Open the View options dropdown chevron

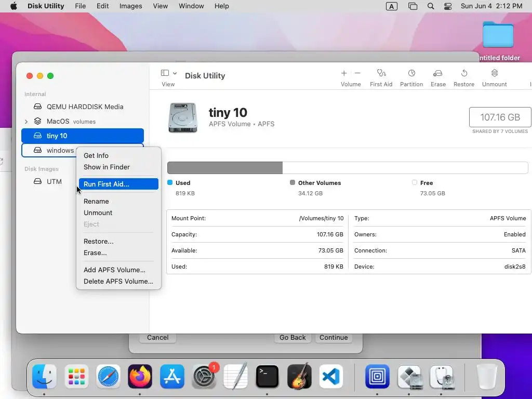click(x=175, y=73)
